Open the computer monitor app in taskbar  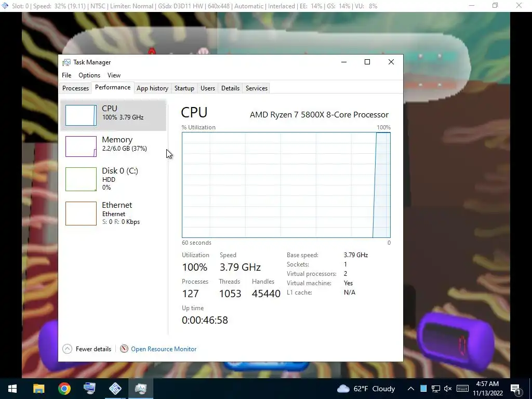[89, 389]
